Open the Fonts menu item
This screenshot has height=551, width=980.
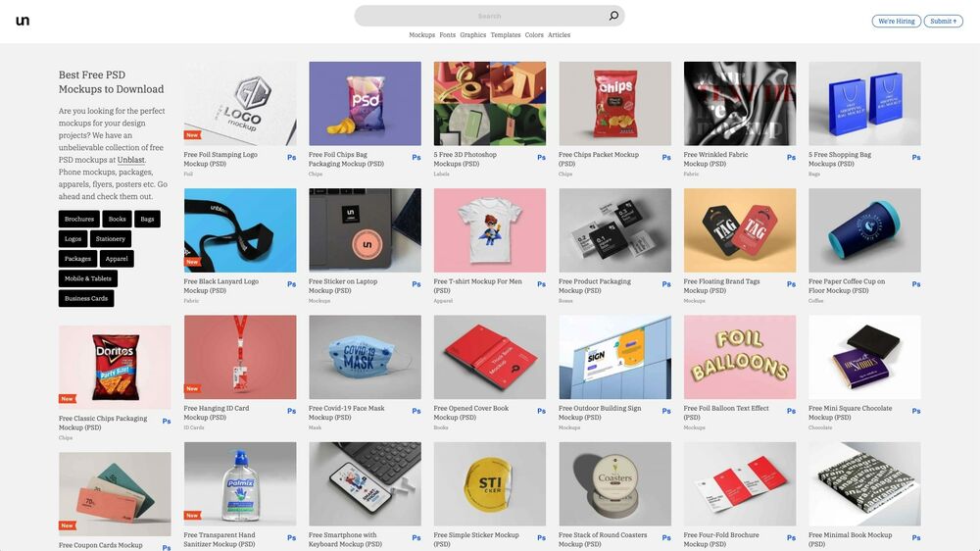point(448,35)
